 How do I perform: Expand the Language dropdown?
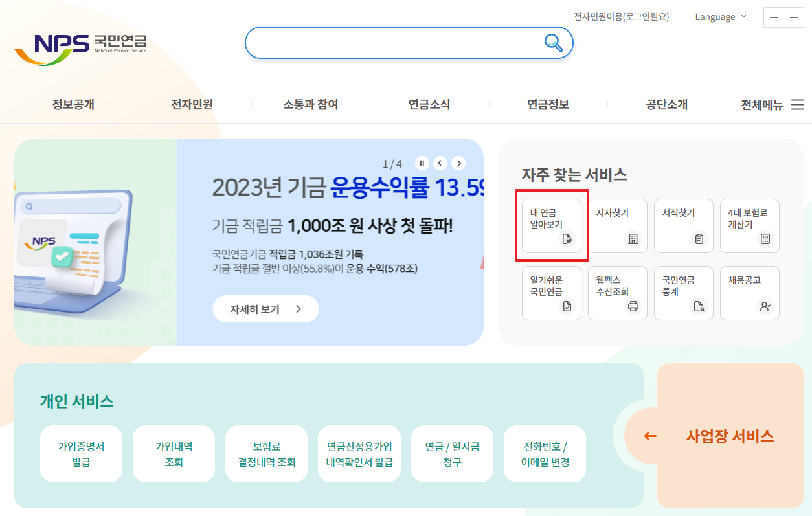[721, 17]
